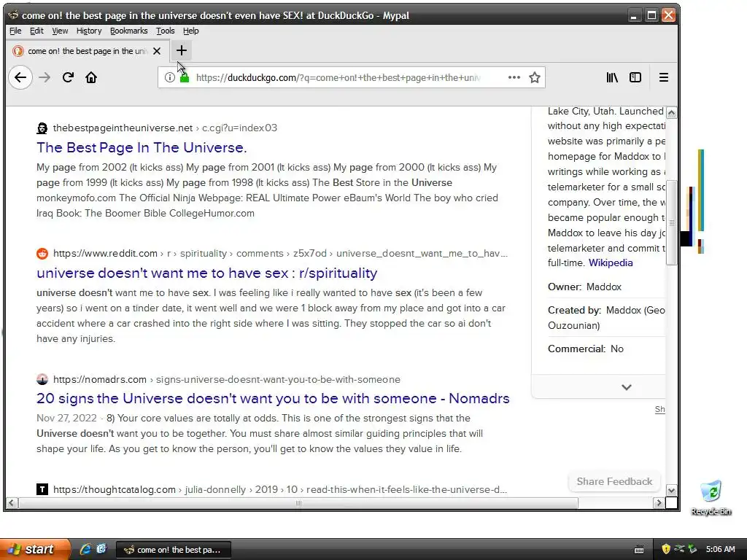Open the File menu
The image size is (747, 560).
click(15, 31)
